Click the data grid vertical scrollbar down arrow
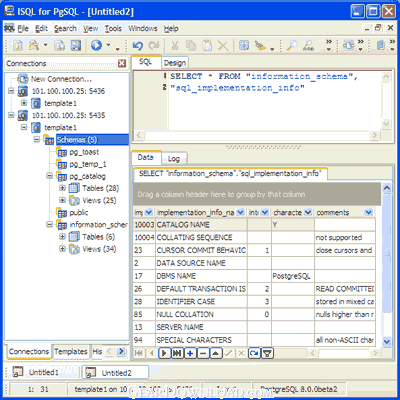This screenshot has width=400, height=400. tap(386, 341)
